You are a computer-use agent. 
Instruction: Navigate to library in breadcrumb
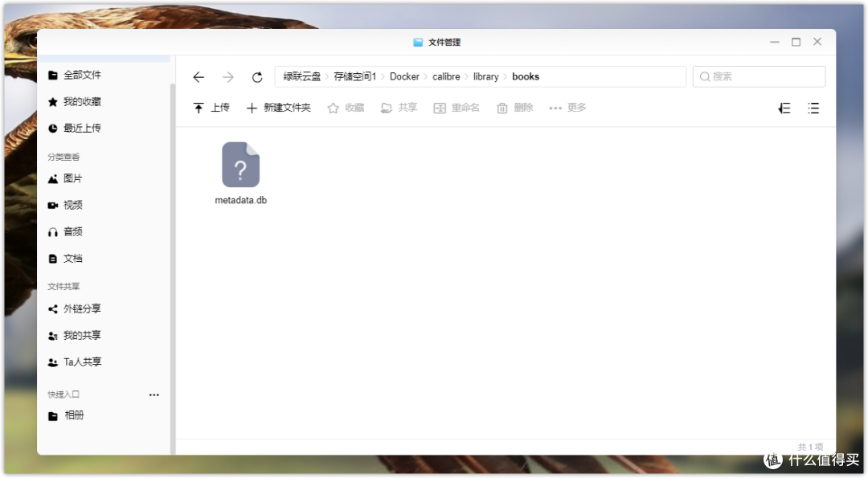pyautogui.click(x=486, y=77)
